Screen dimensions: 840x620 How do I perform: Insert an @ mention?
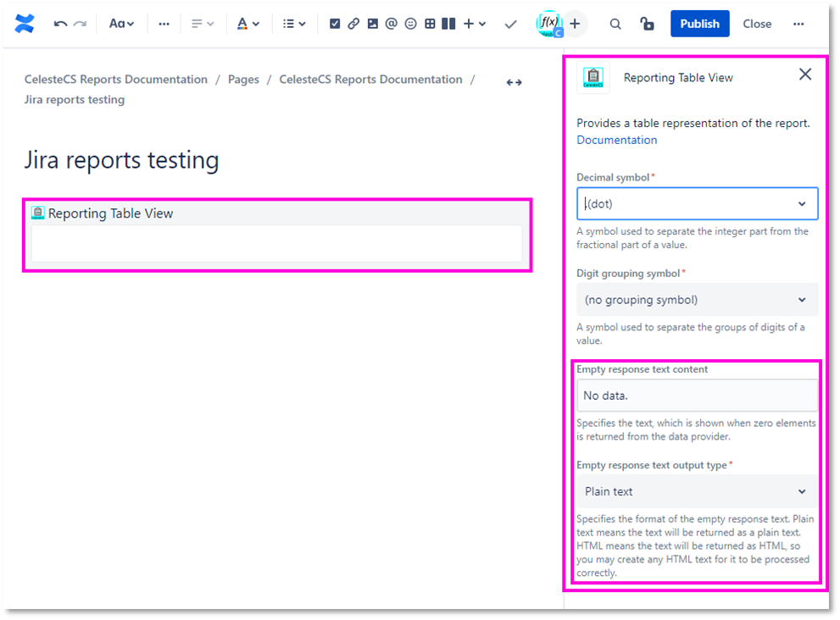391,24
